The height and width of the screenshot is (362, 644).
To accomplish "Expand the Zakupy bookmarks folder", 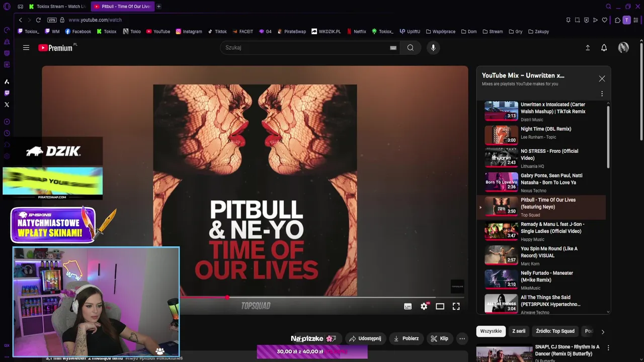I will tap(538, 32).
